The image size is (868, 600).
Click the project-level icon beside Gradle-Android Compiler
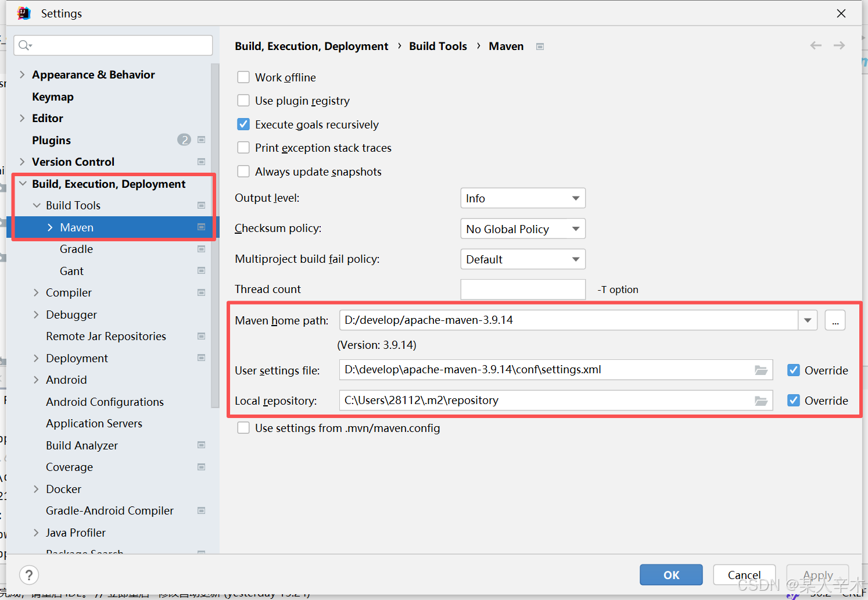[x=202, y=510]
